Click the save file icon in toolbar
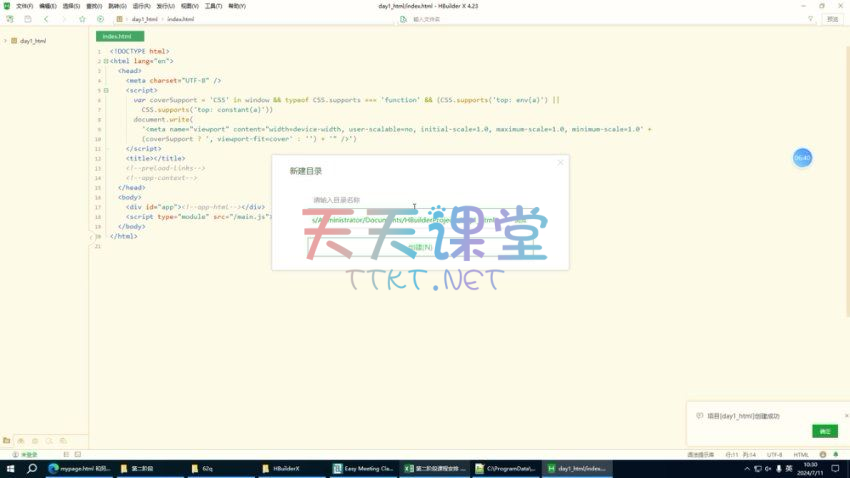The image size is (850, 478). point(28,19)
